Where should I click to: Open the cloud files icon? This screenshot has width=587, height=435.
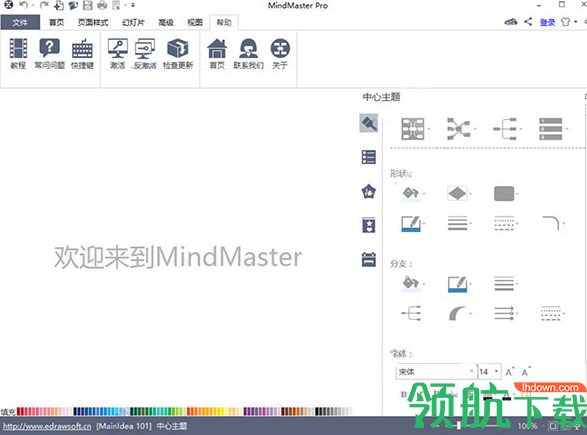click(511, 22)
